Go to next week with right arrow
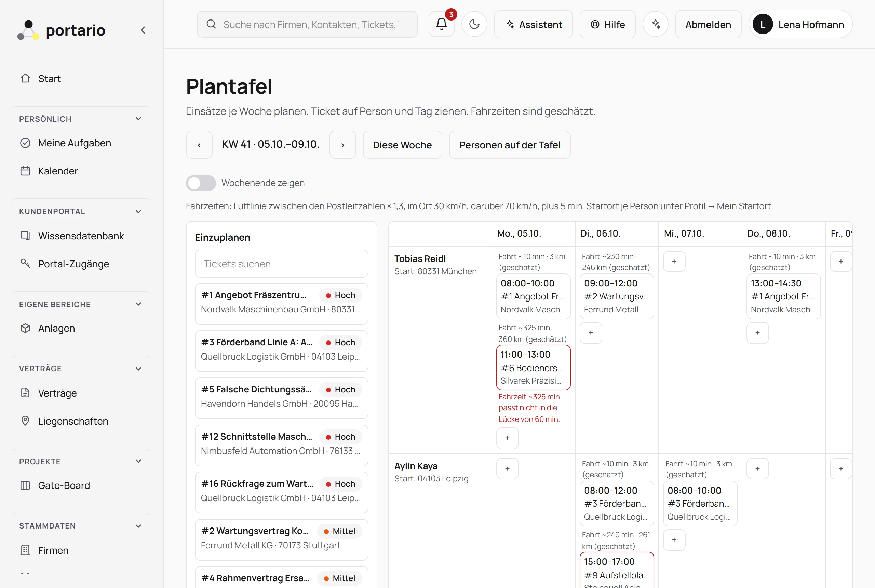The height and width of the screenshot is (588, 875). coord(343,145)
